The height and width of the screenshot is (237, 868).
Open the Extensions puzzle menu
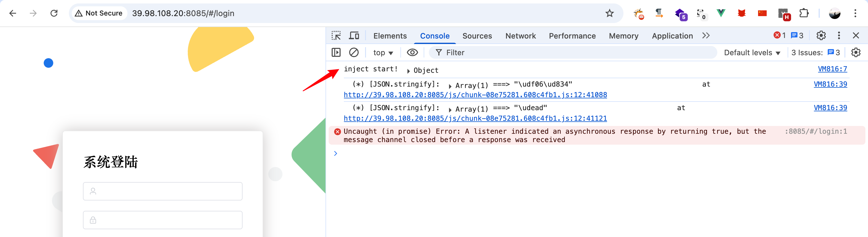click(x=804, y=13)
